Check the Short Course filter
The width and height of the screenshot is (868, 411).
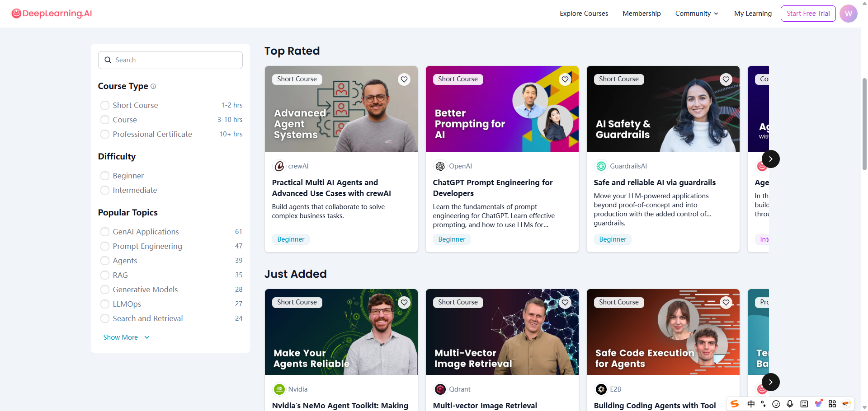[x=105, y=105]
